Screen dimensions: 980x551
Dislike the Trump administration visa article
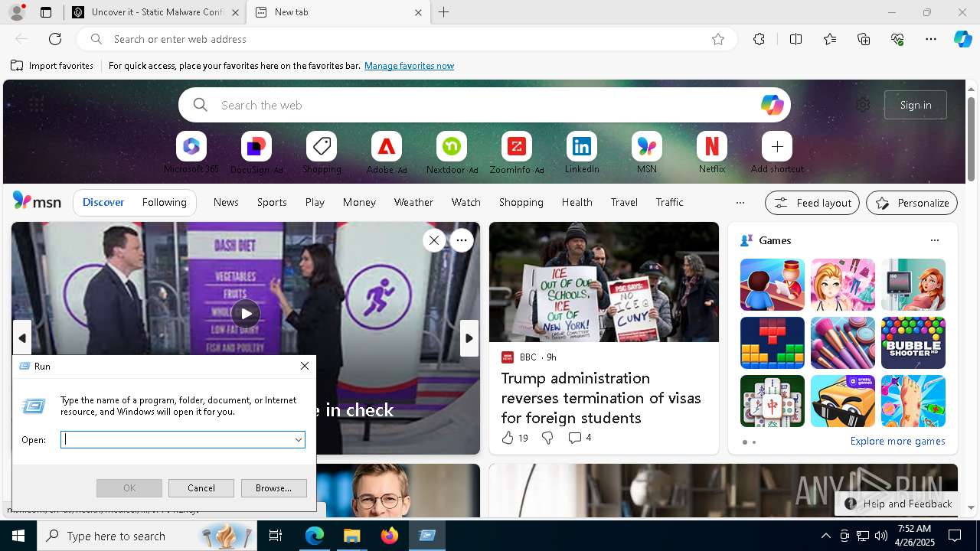click(547, 438)
